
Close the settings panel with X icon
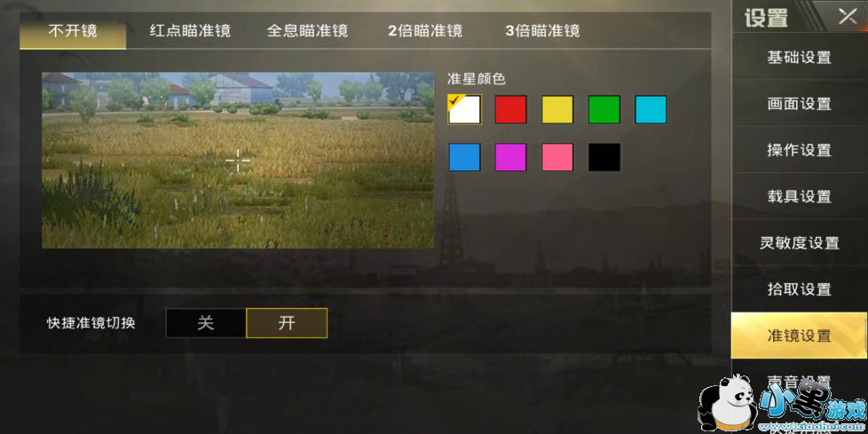coord(847,17)
